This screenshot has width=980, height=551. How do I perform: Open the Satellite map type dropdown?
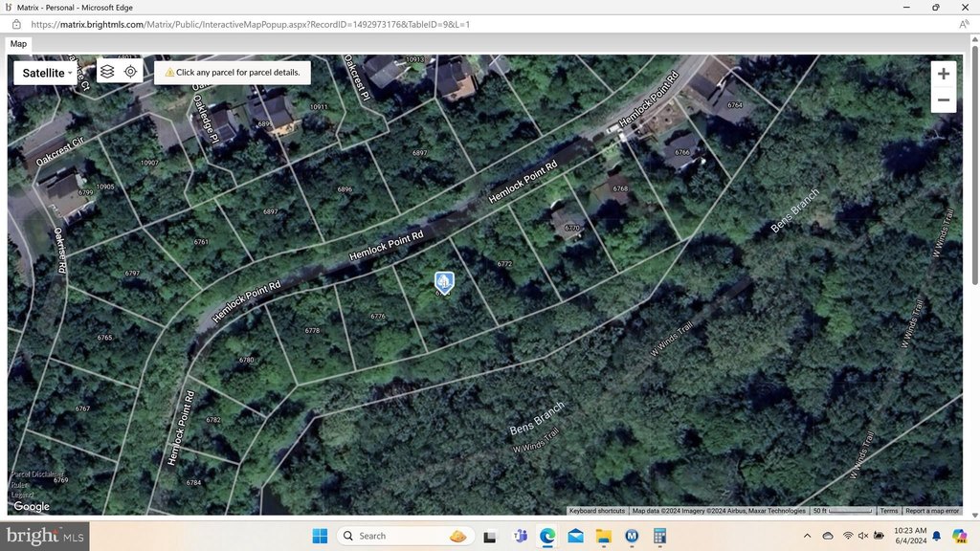[44, 73]
